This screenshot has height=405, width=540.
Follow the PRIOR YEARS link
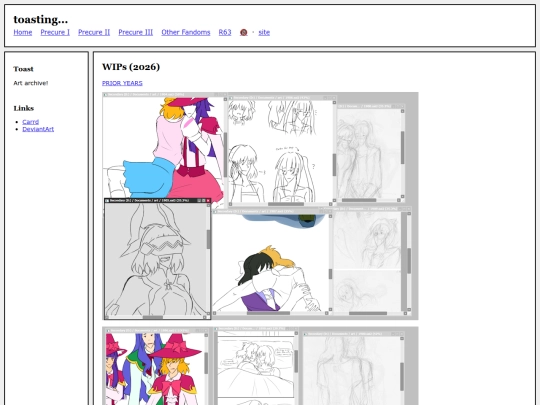[x=122, y=83]
